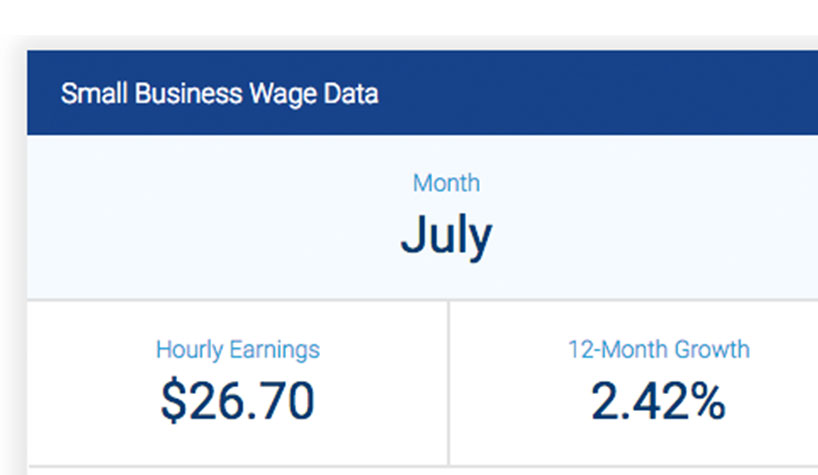818x475 pixels.
Task: Select the $26.70 earnings figure
Action: 238,400
